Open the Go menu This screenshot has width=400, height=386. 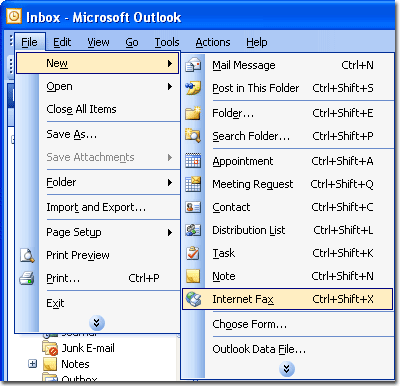point(132,42)
